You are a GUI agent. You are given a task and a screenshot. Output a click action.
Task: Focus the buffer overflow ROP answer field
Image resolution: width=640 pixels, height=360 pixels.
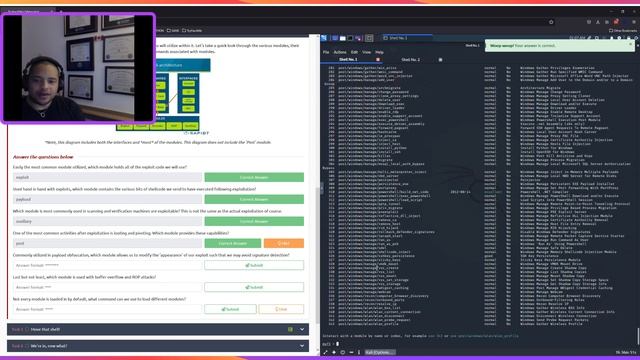click(107, 287)
